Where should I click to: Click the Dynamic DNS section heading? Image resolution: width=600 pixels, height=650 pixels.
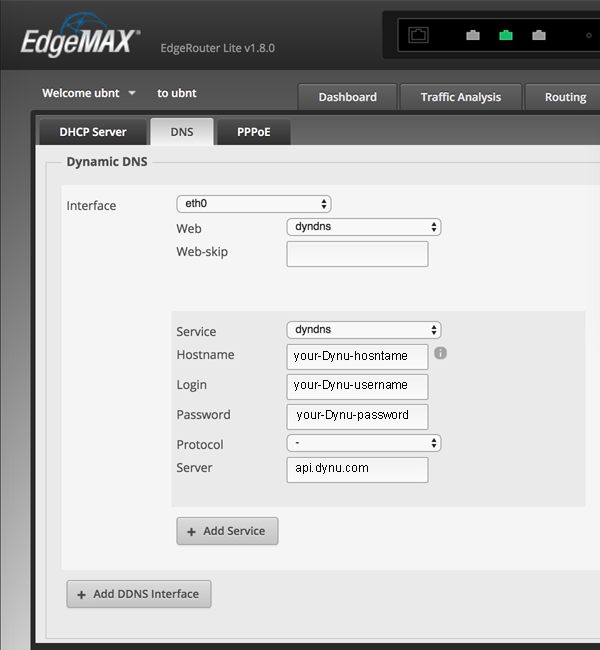(107, 162)
